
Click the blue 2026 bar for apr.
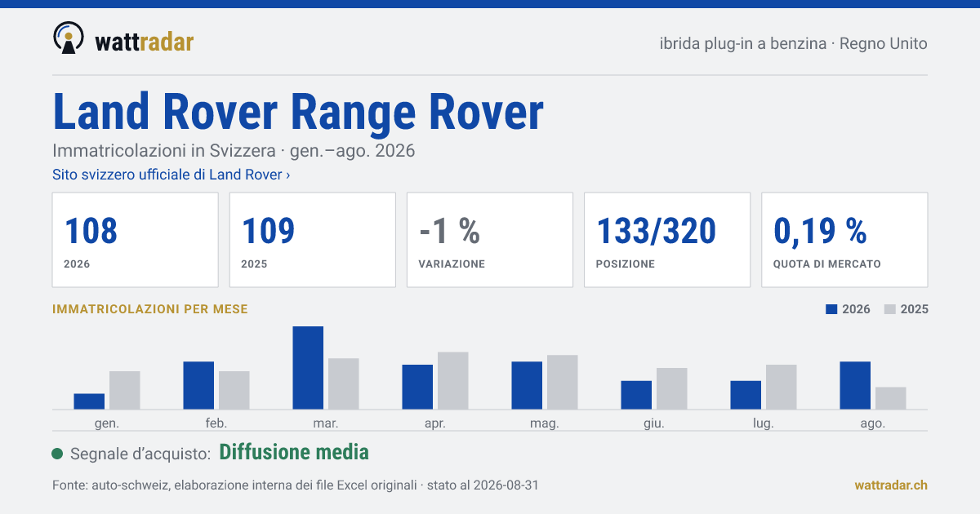(x=417, y=387)
